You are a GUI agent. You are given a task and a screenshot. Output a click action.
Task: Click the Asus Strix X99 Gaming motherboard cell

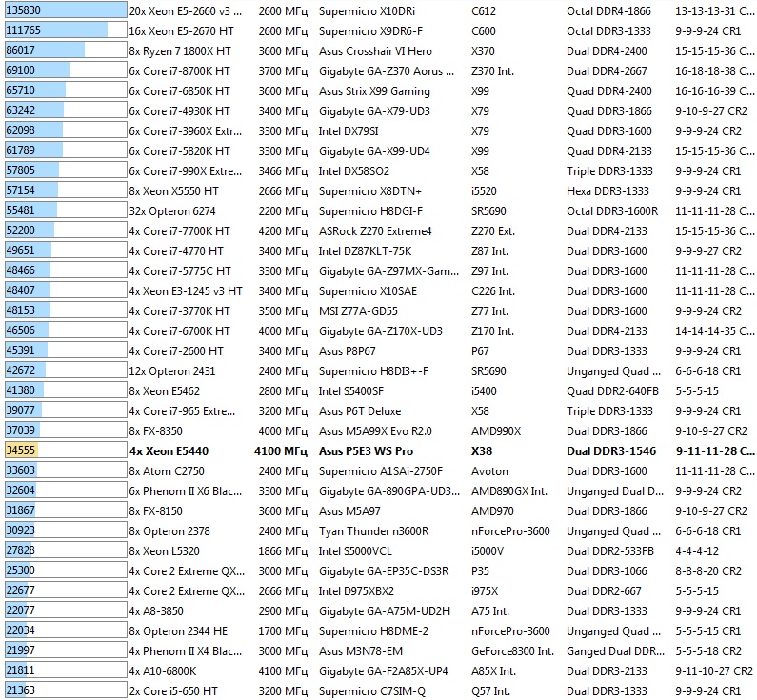pos(374,90)
